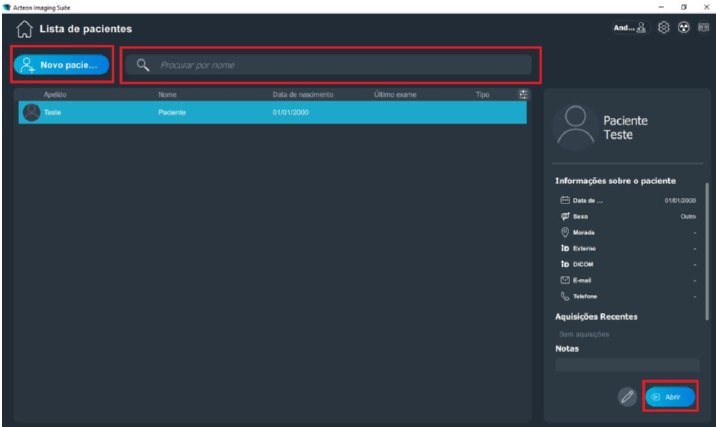This screenshot has height=427, width=716.
Task: Open the user manual book icon
Action: point(702,28)
